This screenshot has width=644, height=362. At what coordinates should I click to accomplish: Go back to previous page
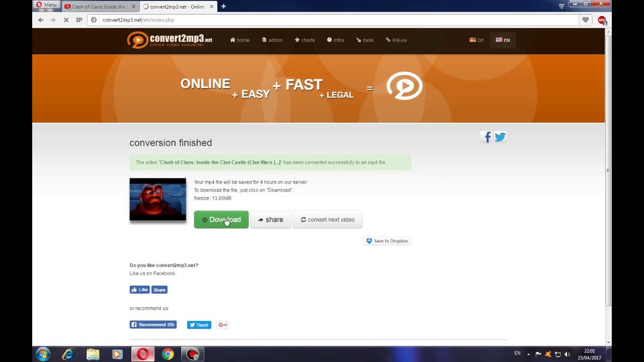[41, 20]
